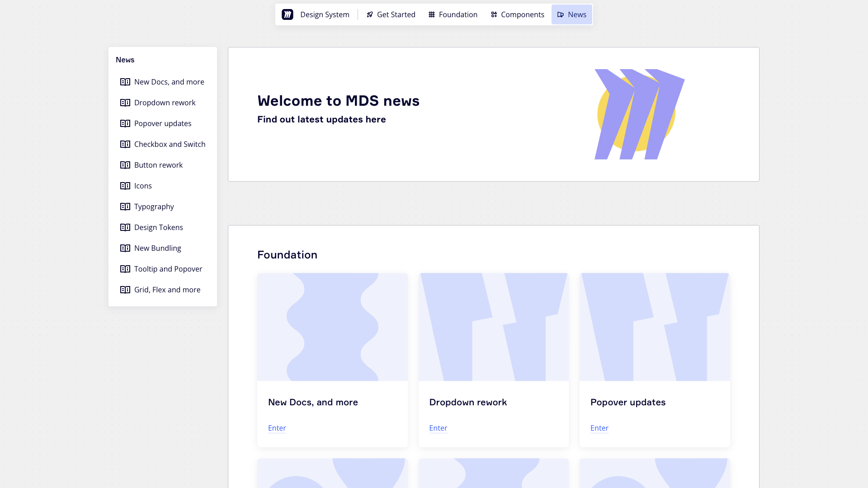Click the Foundation section heading
868x488 pixels.
[x=288, y=255]
